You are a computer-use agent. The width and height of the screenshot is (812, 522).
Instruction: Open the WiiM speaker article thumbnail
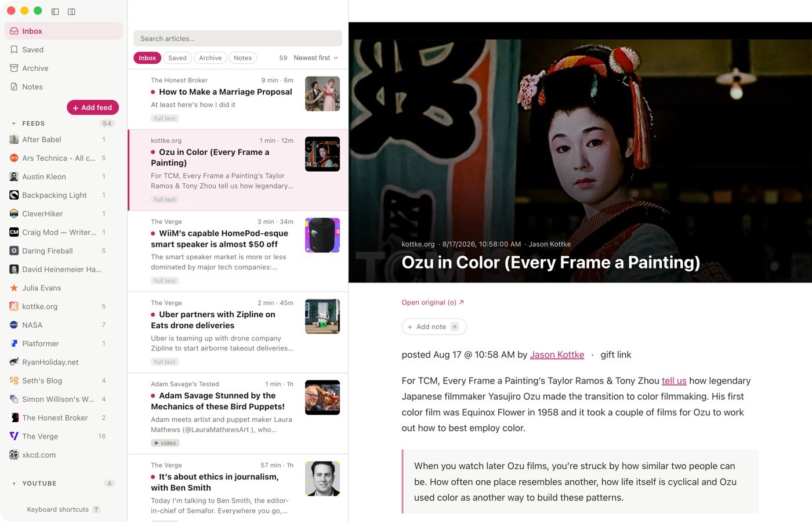(322, 235)
